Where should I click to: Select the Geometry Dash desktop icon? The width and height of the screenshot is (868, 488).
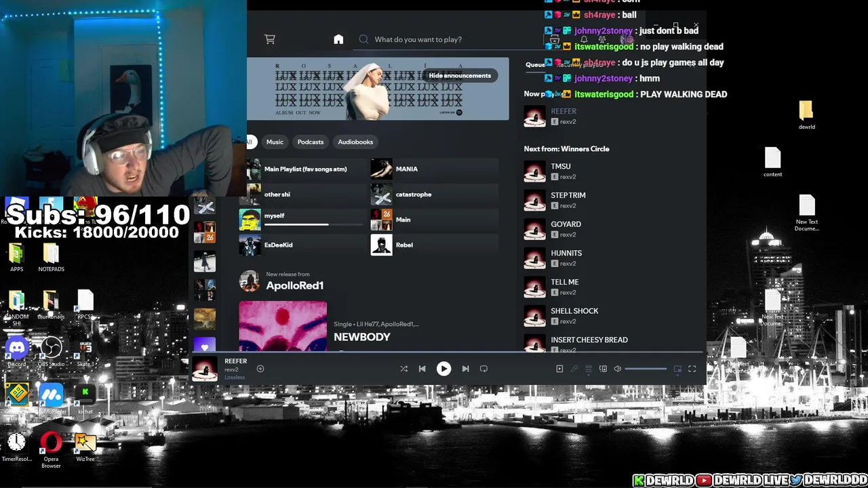click(x=17, y=399)
